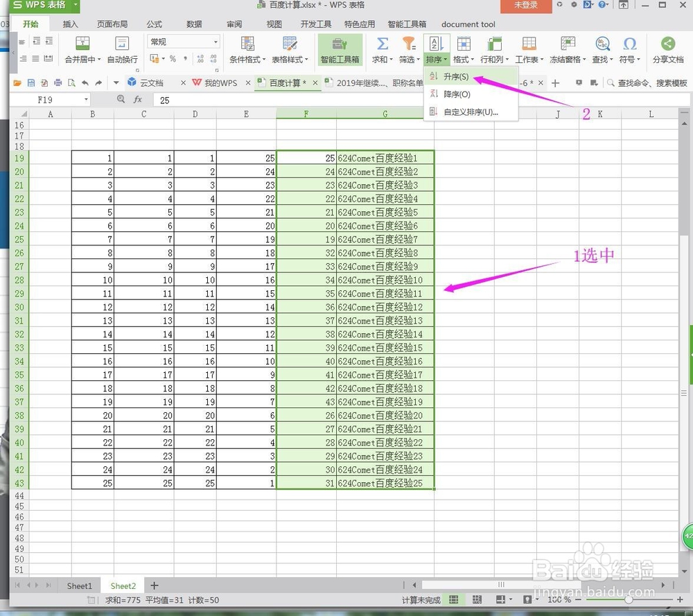The image size is (693, 616).
Task: Click the Merge and Center (合并居中) icon
Action: (x=82, y=44)
